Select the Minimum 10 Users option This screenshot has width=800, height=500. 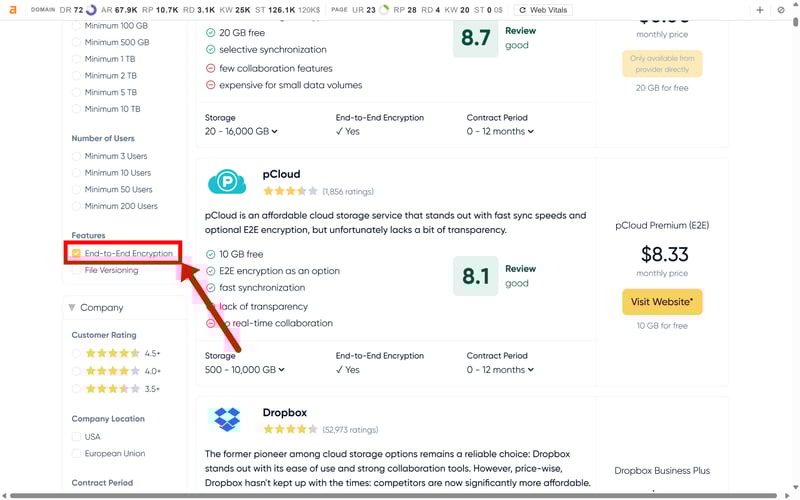(x=77, y=173)
